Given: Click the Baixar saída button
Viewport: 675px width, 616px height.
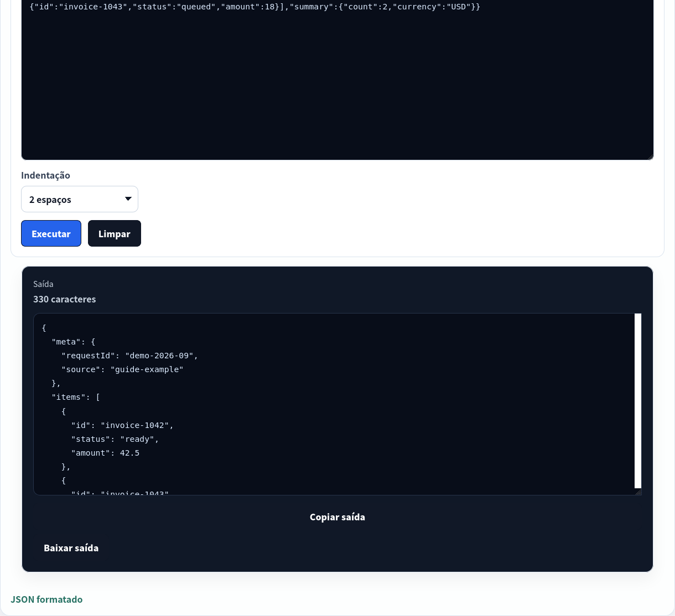Looking at the screenshot, I should [71, 548].
